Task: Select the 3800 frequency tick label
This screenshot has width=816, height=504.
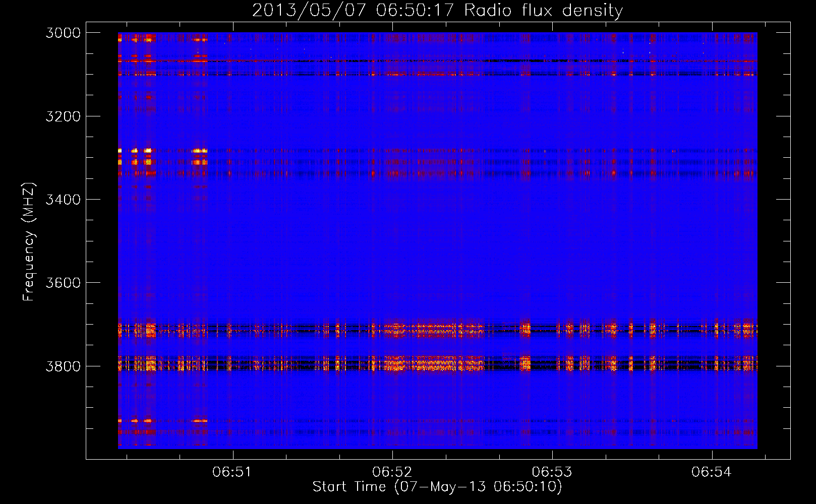Action: tap(63, 366)
